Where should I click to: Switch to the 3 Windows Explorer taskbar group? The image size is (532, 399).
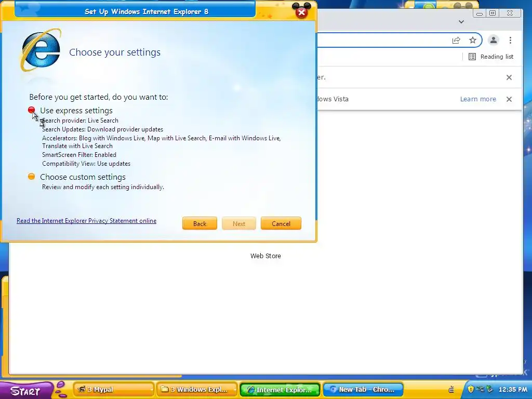pos(196,390)
